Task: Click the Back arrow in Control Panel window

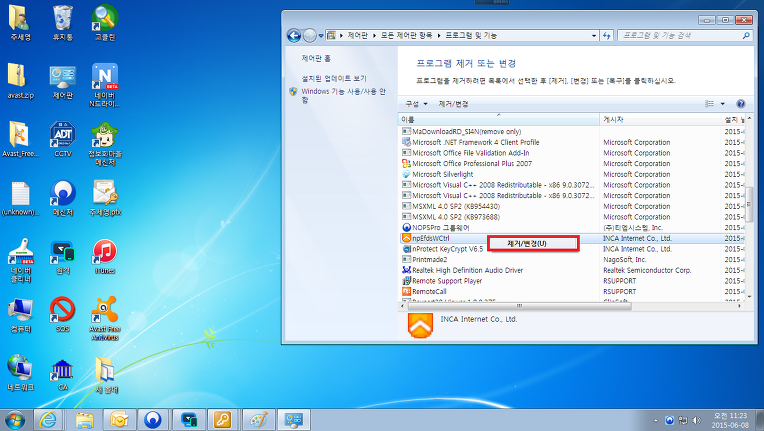Action: coord(294,36)
